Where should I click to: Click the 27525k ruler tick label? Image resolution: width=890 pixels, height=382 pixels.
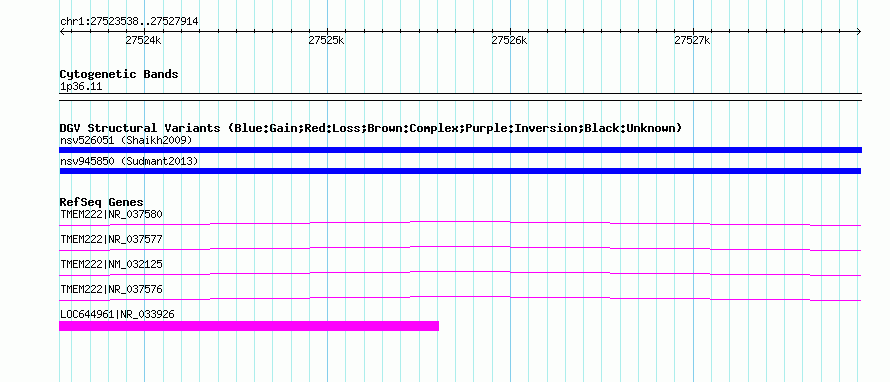326,41
